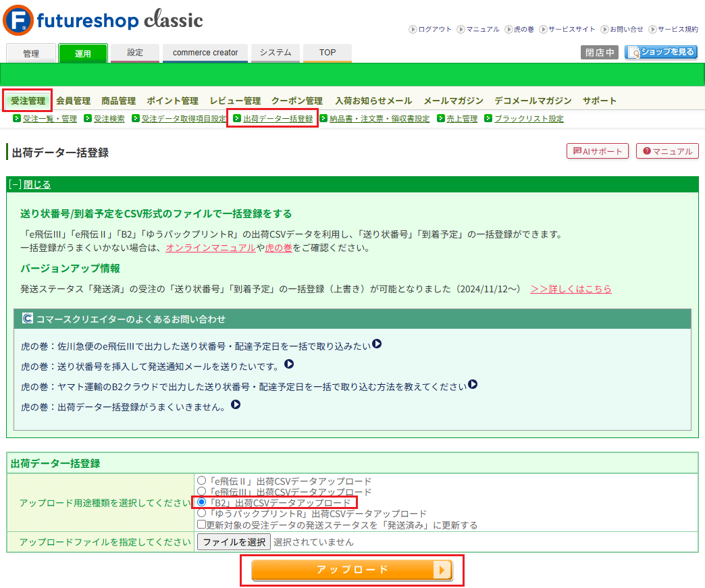Open the ポイント管理 menu
Image resolution: width=705 pixels, height=588 pixels.
point(173,101)
